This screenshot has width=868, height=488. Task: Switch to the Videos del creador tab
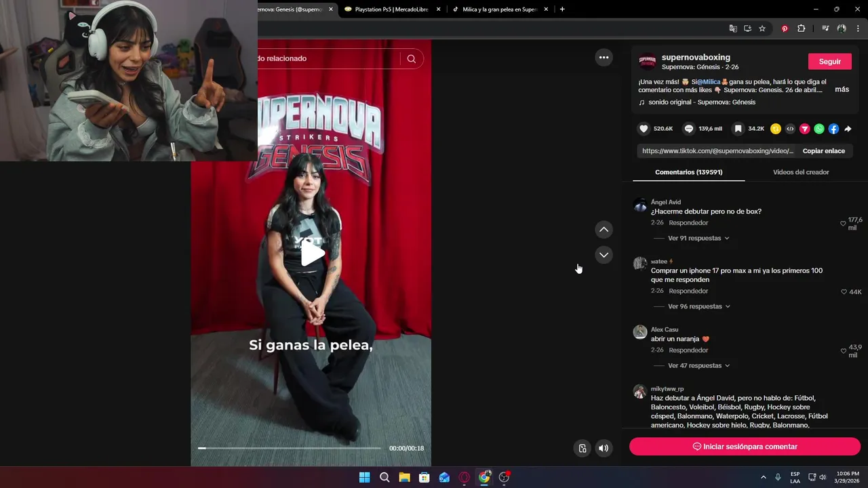[x=801, y=172]
